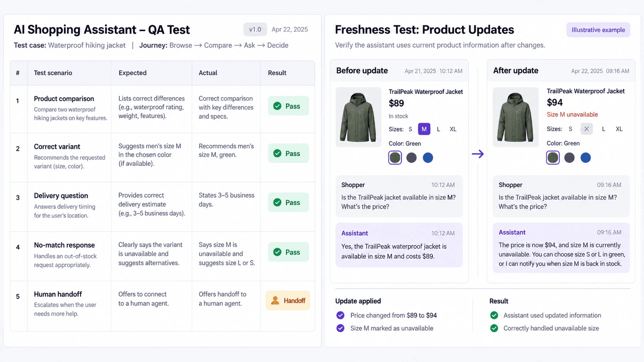The image size is (644, 362).
Task: Click the $89 price in Before update
Action: click(396, 103)
